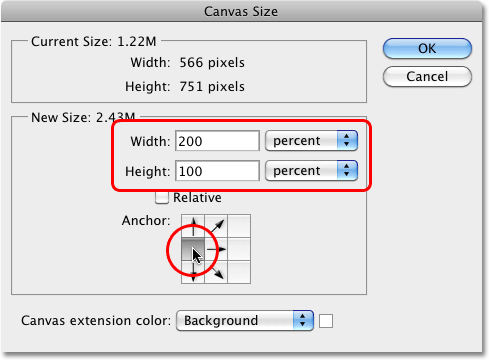Select the center anchor cell with right arrow

(216, 249)
